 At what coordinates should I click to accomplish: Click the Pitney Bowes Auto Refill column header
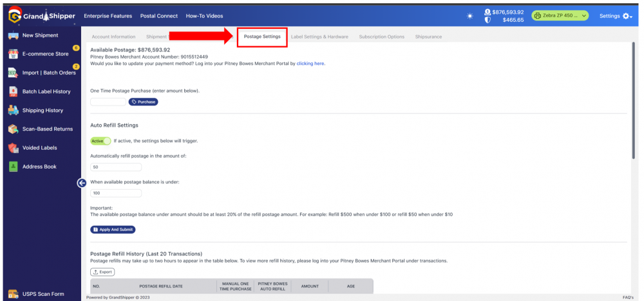coord(272,286)
